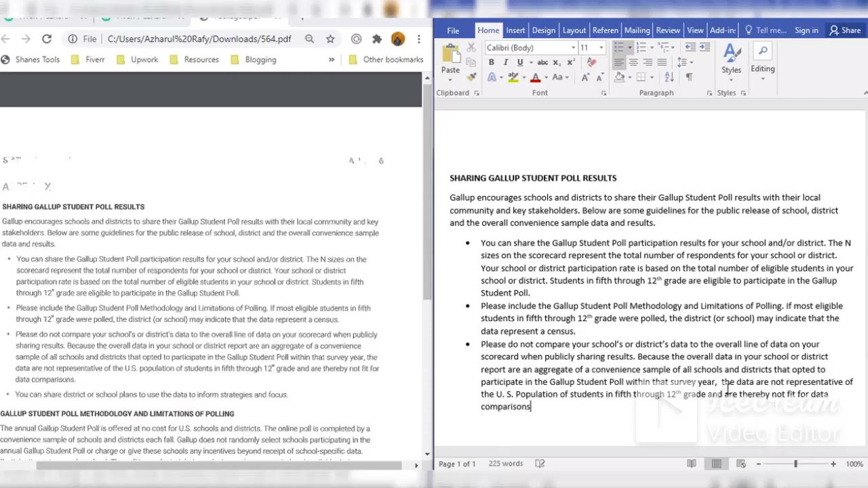This screenshot has width=868, height=488.
Task: Open the Other bookmarks folder
Action: point(386,60)
